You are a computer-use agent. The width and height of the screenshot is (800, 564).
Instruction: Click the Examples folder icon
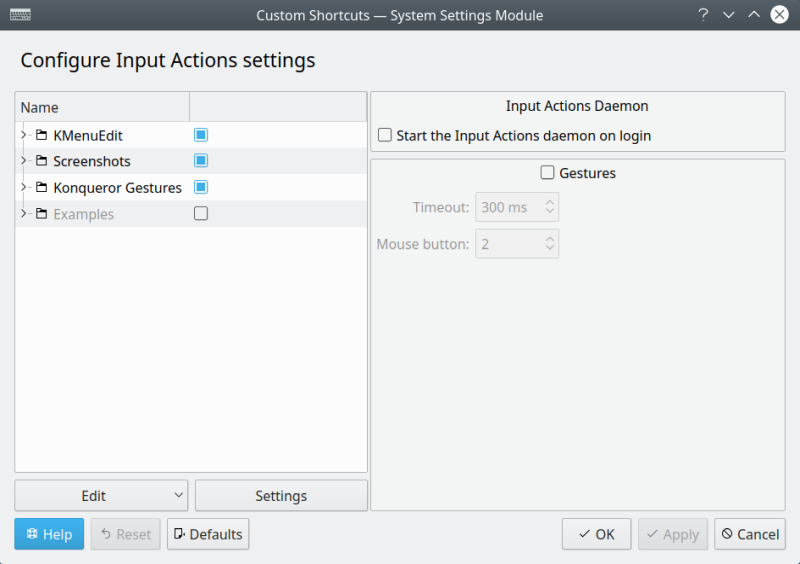(x=41, y=214)
